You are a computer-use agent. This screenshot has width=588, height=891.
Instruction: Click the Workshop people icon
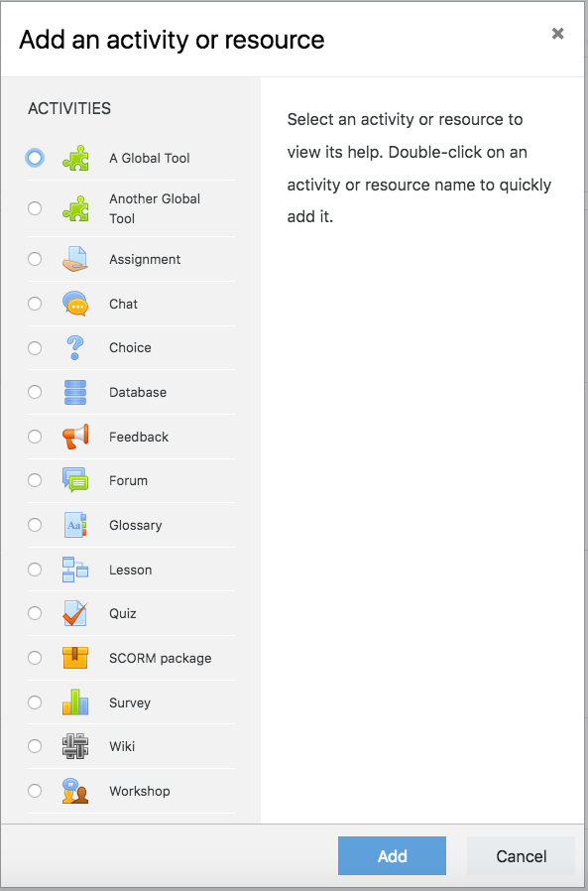[75, 791]
